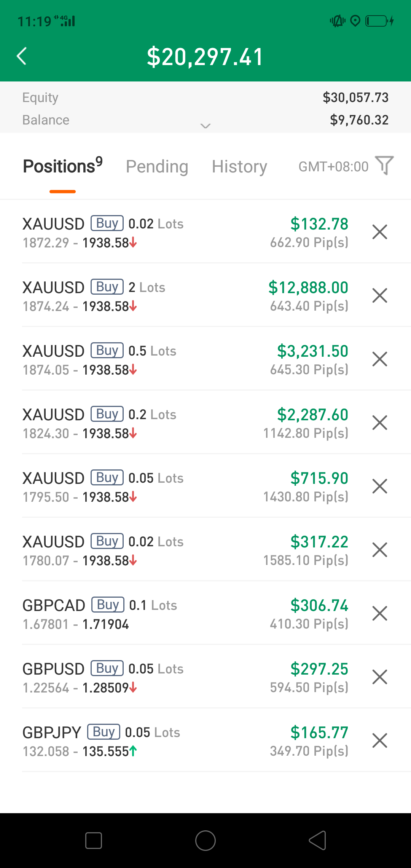The image size is (411, 868).
Task: Tap the $20,297.41 total profit header
Action: (205, 57)
